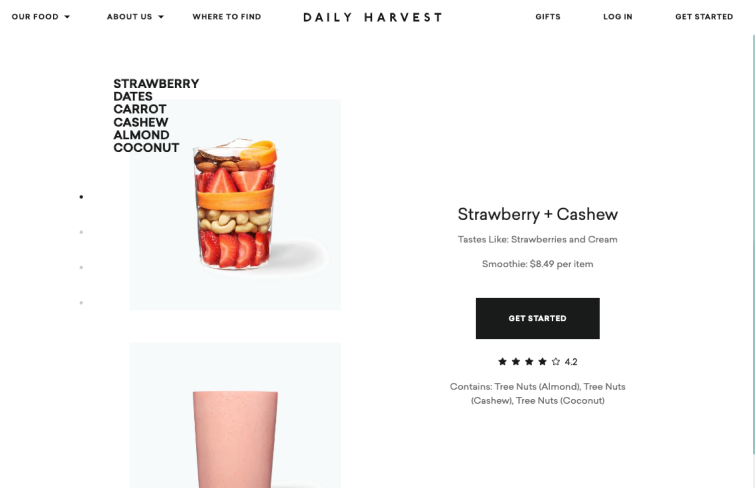Go to Where To Find page
755x488 pixels.
point(227,17)
